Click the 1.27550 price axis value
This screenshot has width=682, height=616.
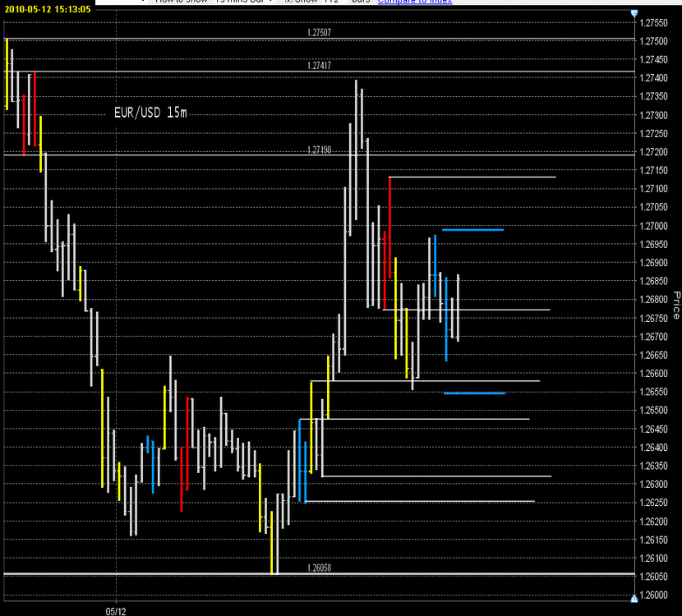653,23
